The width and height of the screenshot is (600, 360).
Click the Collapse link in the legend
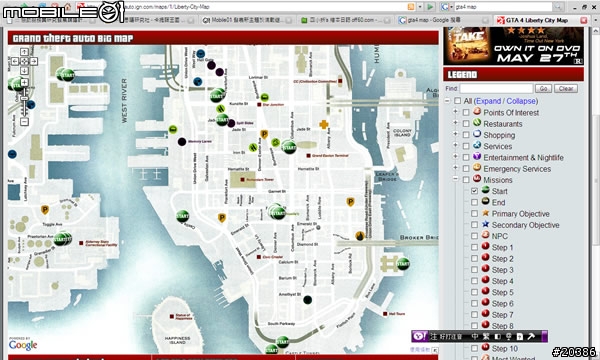521,101
